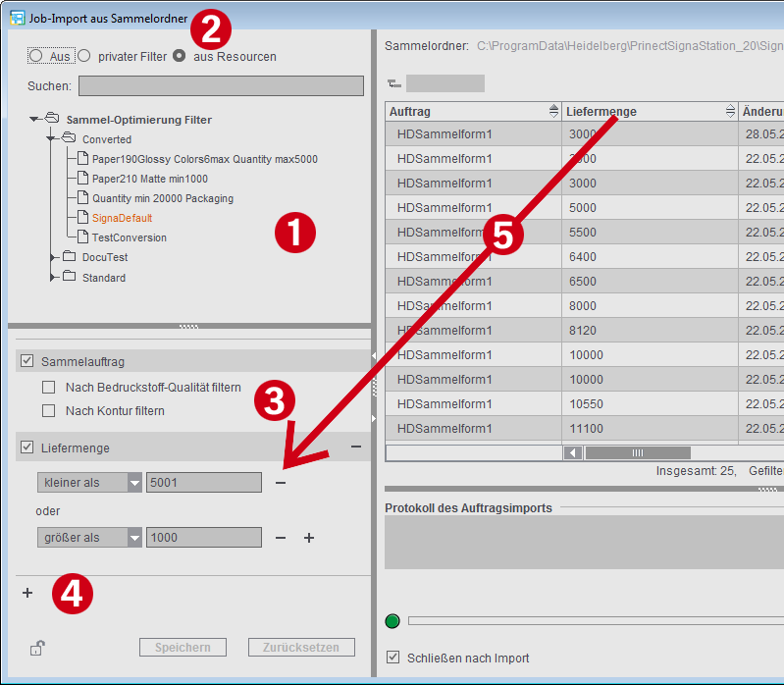Click the unlock padlock icon
This screenshot has height=685, width=784.
(37, 648)
